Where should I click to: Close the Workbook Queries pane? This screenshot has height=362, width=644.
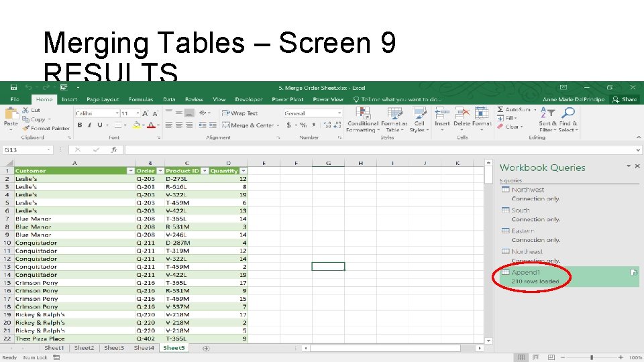[637, 166]
